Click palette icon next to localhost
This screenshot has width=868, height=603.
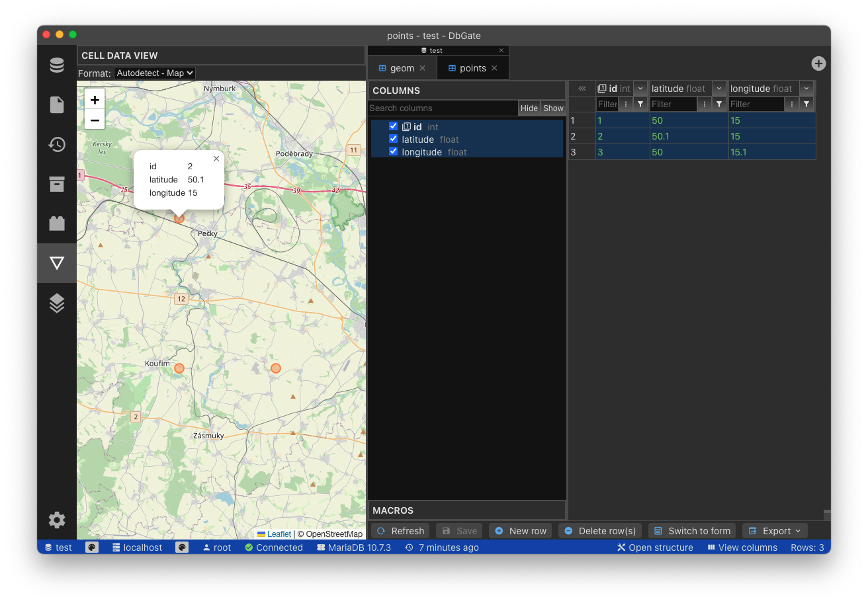[x=182, y=547]
